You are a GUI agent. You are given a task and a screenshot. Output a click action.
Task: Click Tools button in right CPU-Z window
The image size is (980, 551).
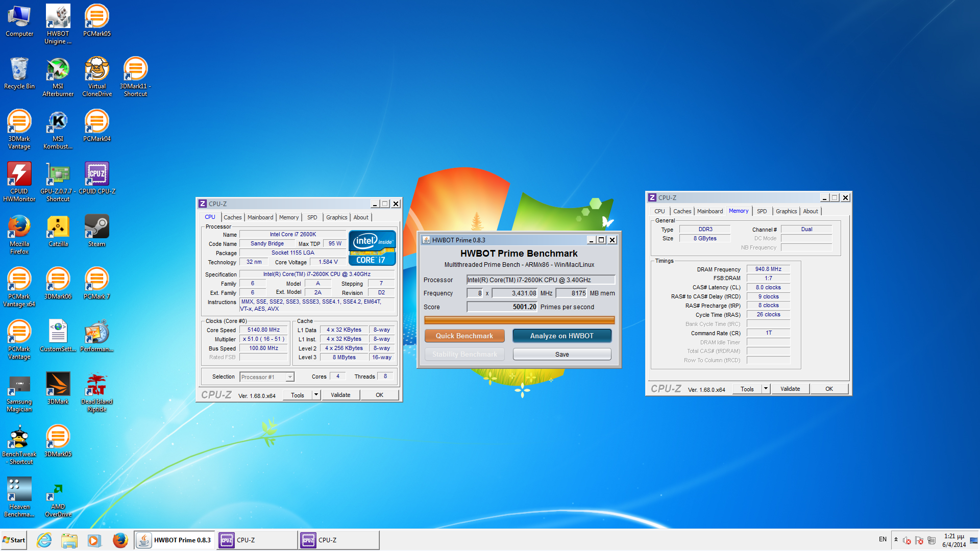747,389
